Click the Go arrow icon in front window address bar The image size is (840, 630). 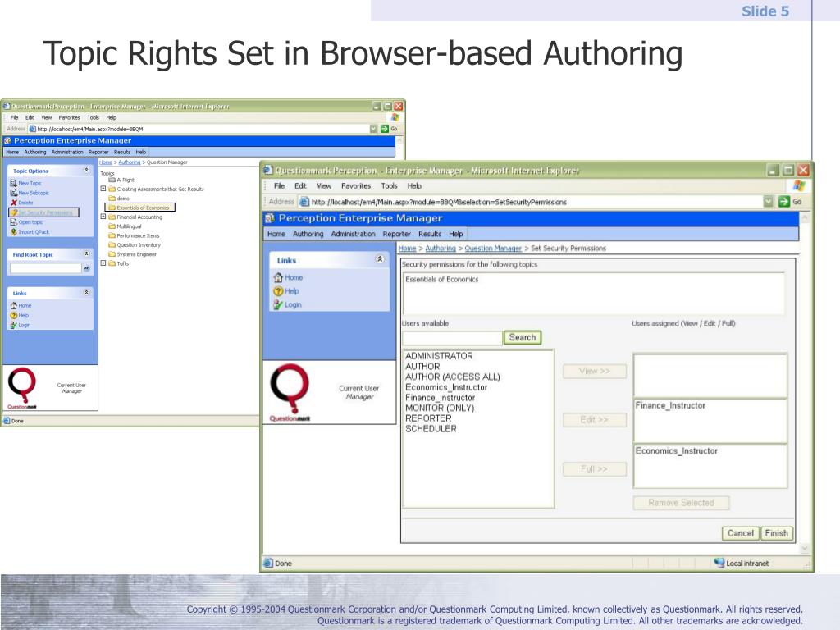[x=783, y=202]
